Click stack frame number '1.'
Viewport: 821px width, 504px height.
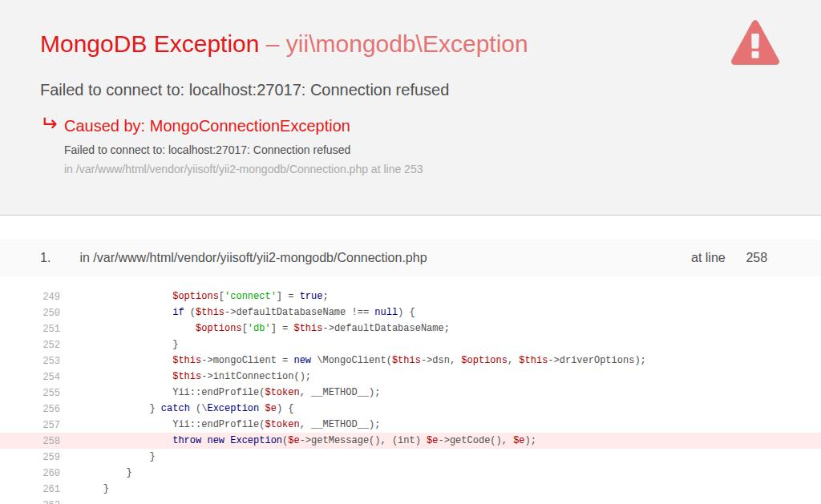(46, 257)
